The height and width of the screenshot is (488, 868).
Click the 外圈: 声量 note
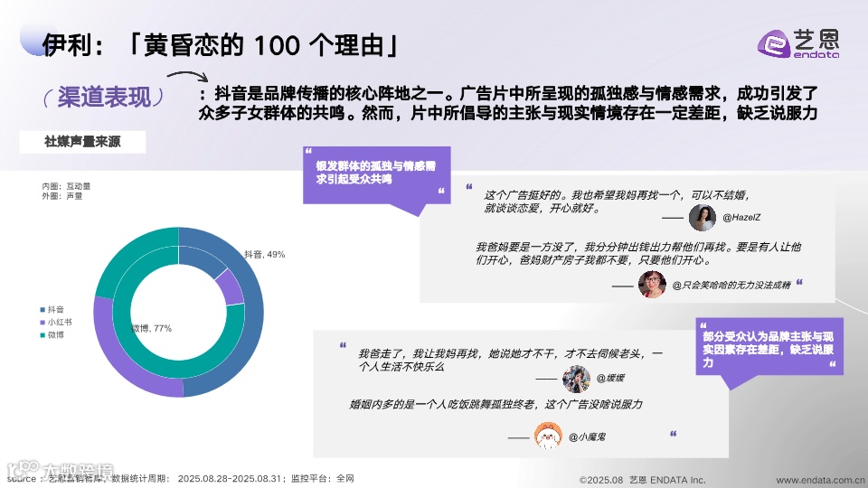(x=62, y=196)
